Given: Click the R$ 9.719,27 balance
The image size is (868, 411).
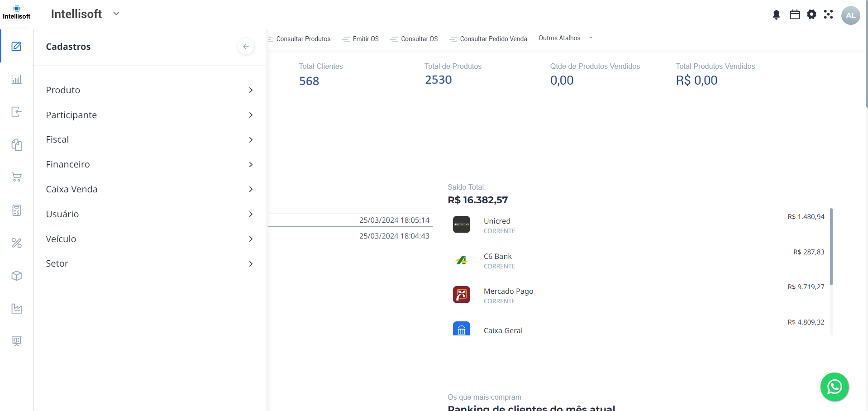Looking at the screenshot, I should click(x=806, y=287).
